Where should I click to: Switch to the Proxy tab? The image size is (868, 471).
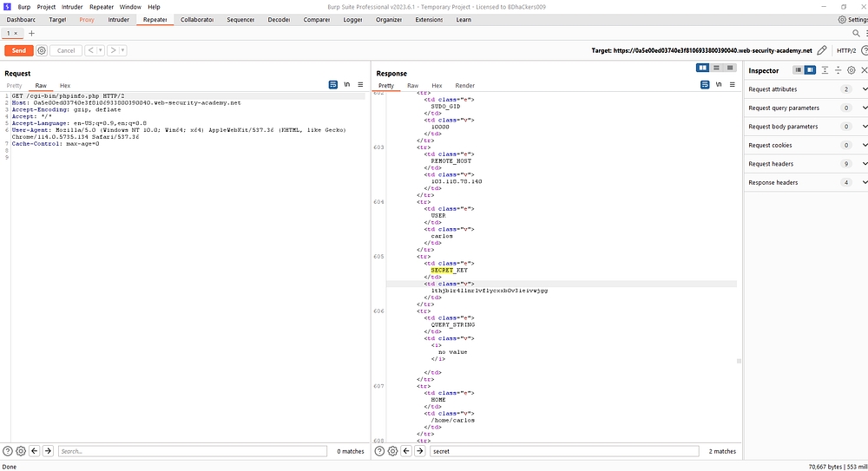[87, 19]
